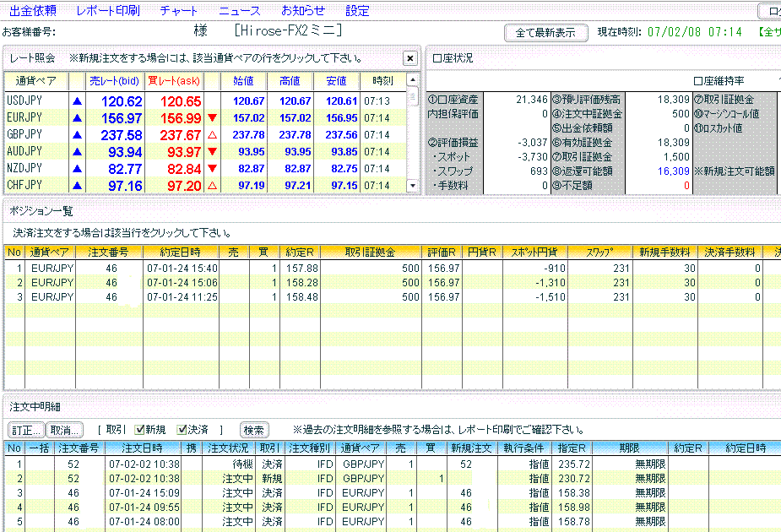Click the 検索 search button

tap(254, 430)
